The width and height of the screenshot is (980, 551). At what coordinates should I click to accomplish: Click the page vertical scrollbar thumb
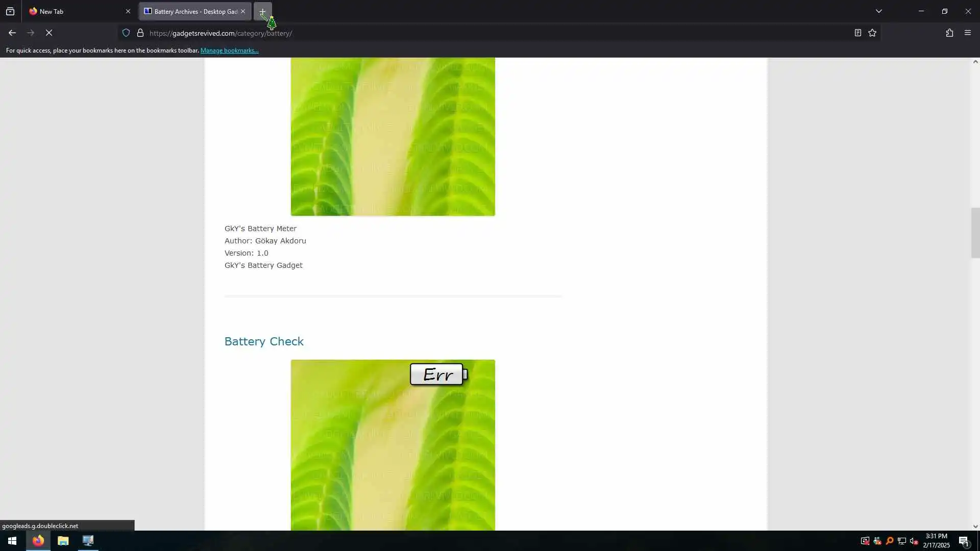click(x=975, y=233)
